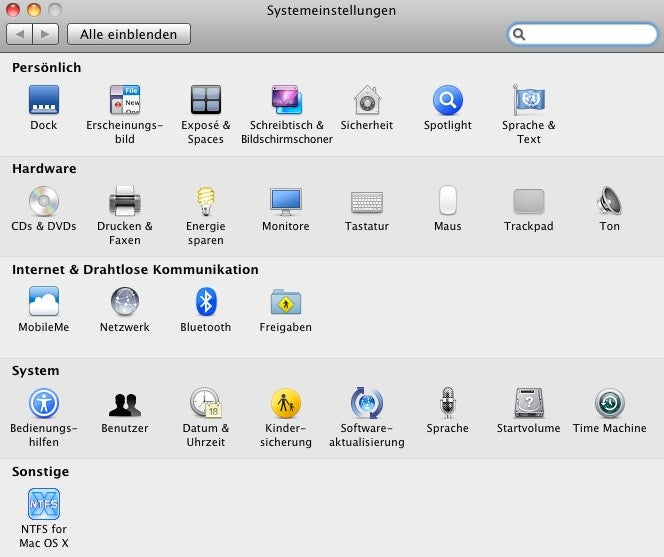Go forward with the right arrow button
The height and width of the screenshot is (557, 664).
point(46,34)
